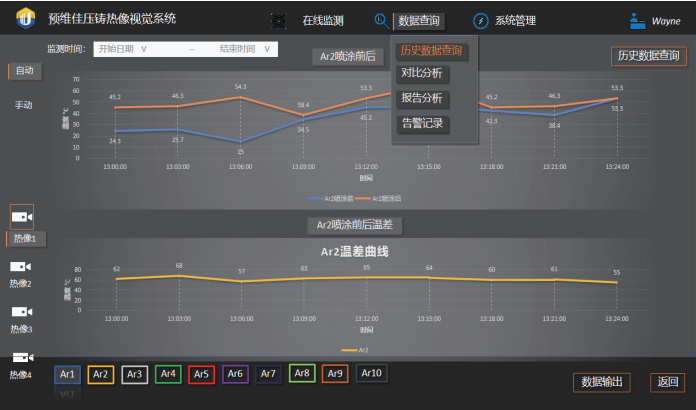Screen dimensions: 696x410
Task: Click the app logo shield icon
Action: click(x=26, y=18)
